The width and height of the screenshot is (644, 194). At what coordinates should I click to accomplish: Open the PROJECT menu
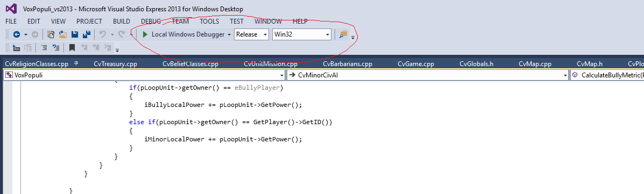click(x=89, y=21)
